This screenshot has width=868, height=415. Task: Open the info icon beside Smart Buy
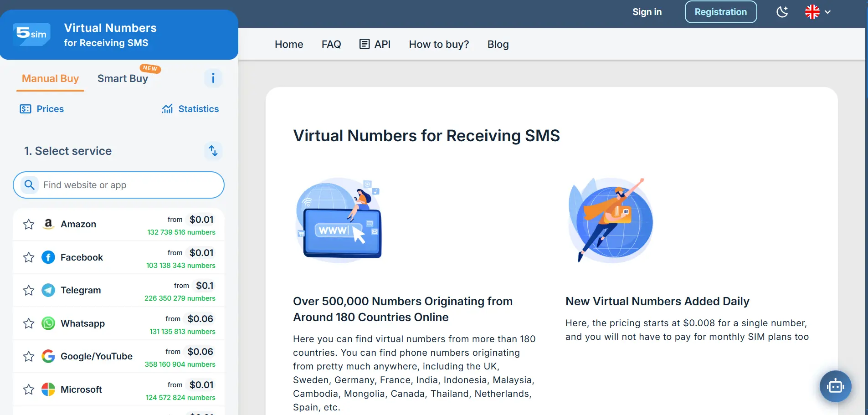(213, 78)
